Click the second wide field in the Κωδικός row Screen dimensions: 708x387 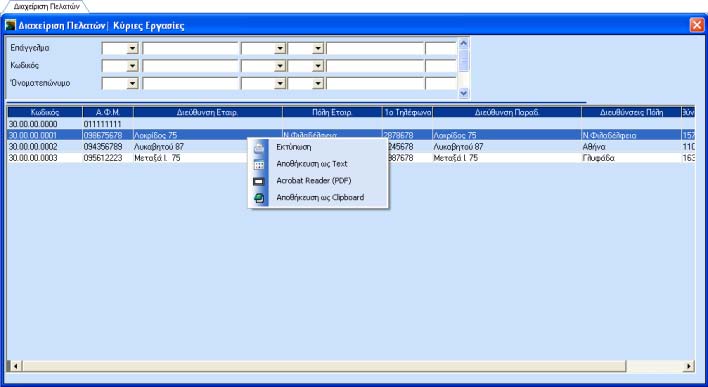pos(375,66)
